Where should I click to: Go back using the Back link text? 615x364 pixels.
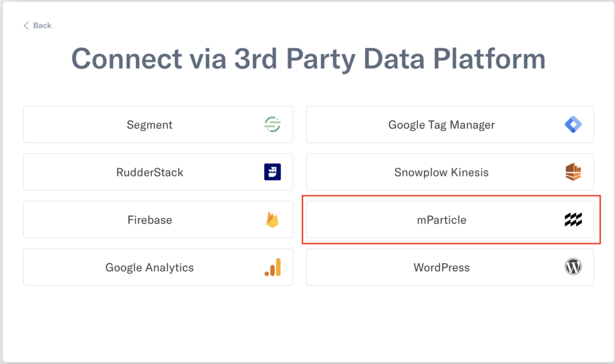(43, 25)
